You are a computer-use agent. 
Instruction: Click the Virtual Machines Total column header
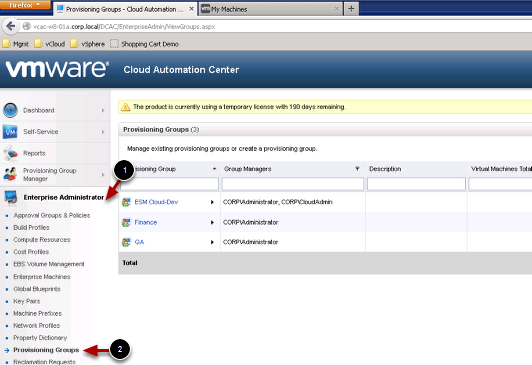[x=501, y=169]
